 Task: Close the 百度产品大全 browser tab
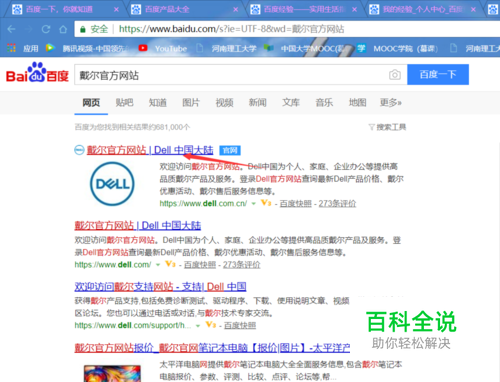click(236, 9)
